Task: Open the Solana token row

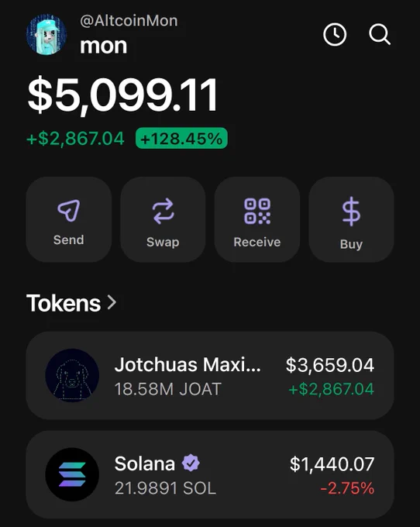Action: (210, 474)
